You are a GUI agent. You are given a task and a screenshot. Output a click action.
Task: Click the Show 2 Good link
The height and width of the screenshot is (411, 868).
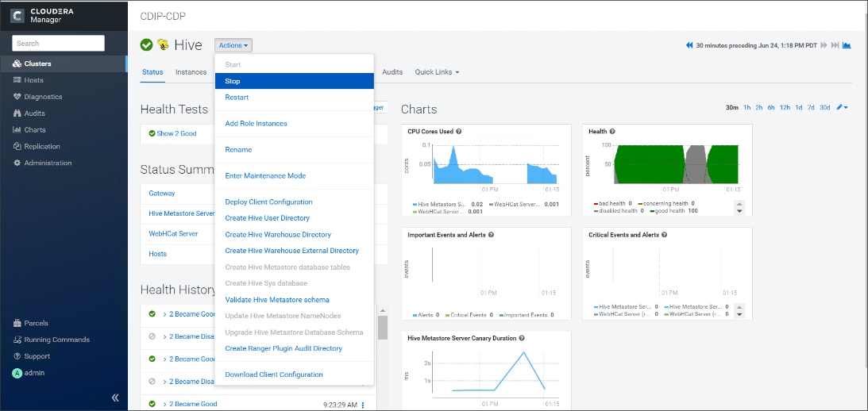click(176, 133)
